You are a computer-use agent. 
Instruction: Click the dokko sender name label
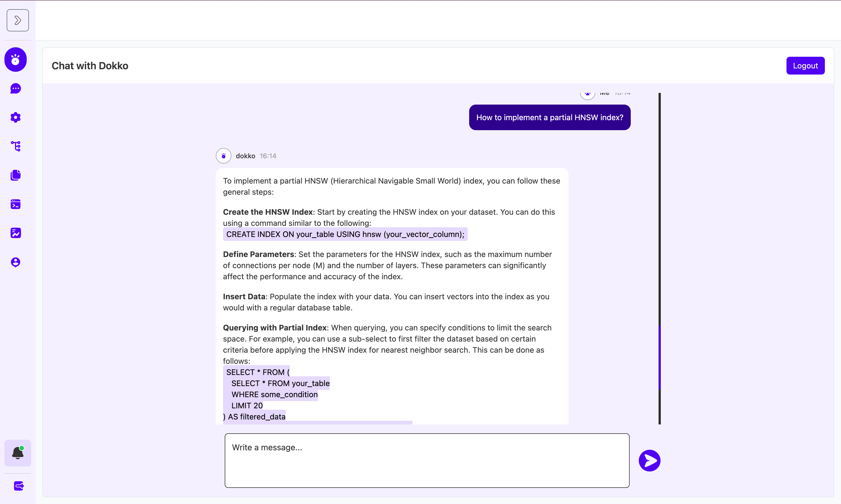(245, 156)
